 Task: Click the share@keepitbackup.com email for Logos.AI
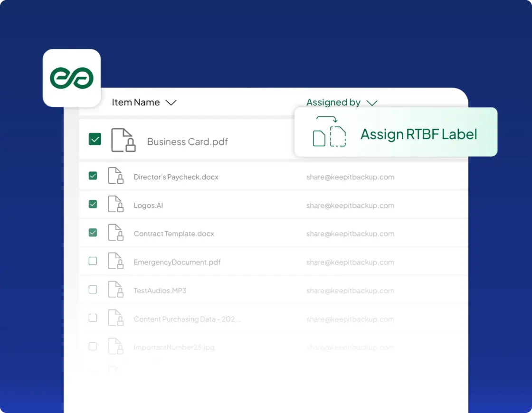[350, 206]
